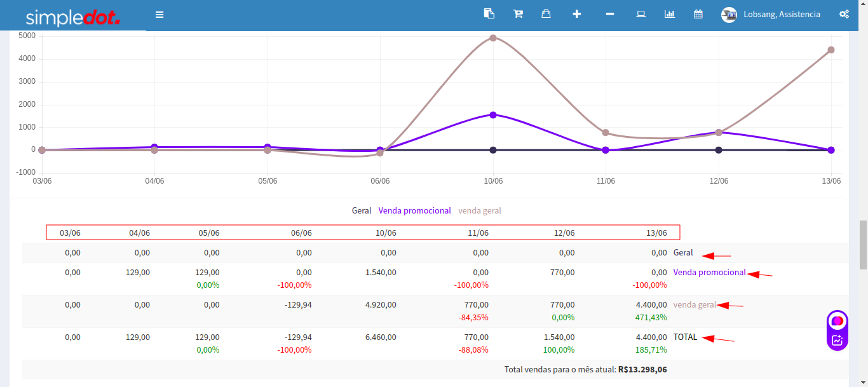The width and height of the screenshot is (868, 387).
Task: Click the floating AI chart image icon
Action: (837, 340)
